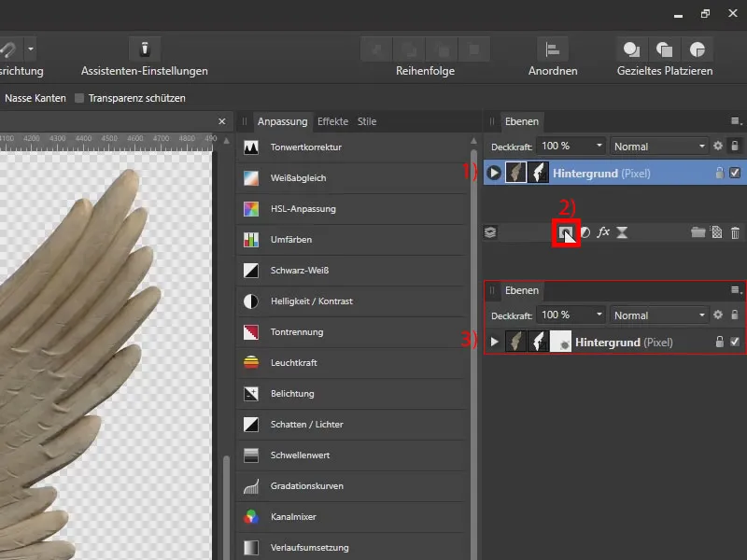Add a mask layer with the mask icon
Image resolution: width=747 pixels, height=560 pixels.
click(x=566, y=232)
